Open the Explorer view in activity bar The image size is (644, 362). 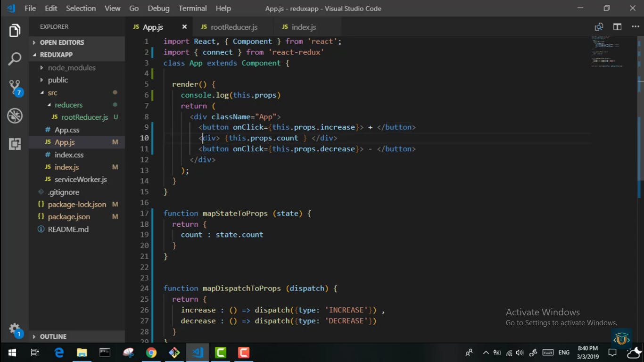tap(15, 31)
